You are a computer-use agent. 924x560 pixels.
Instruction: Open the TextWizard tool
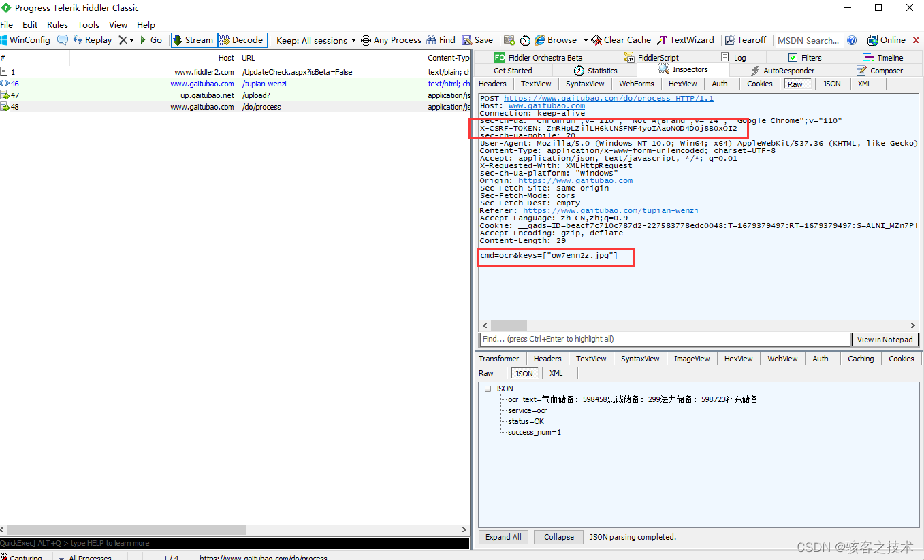pos(686,40)
